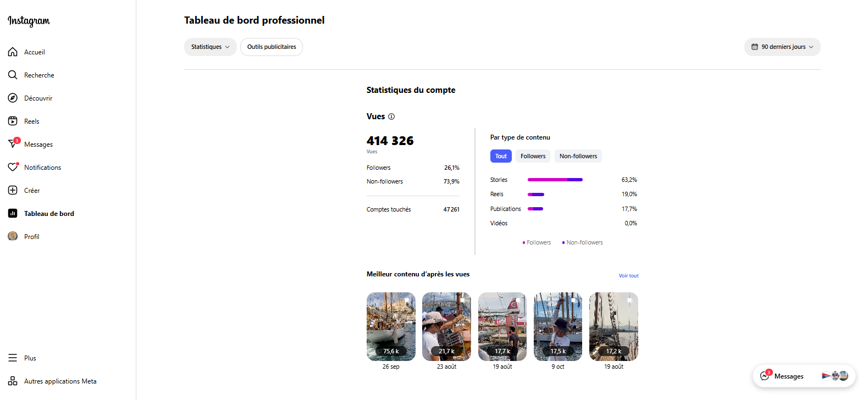Filter content type by Followers
This screenshot has width=868, height=400.
click(x=533, y=156)
